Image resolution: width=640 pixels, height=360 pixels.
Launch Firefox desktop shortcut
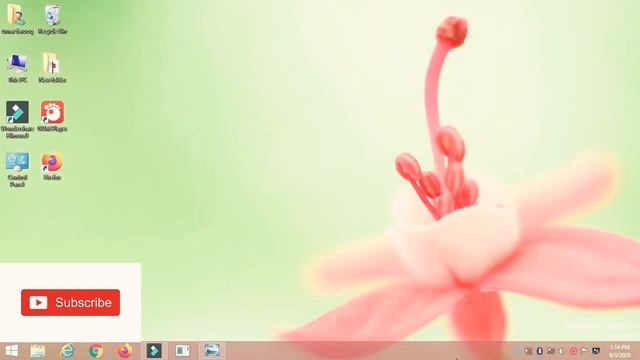[52, 166]
